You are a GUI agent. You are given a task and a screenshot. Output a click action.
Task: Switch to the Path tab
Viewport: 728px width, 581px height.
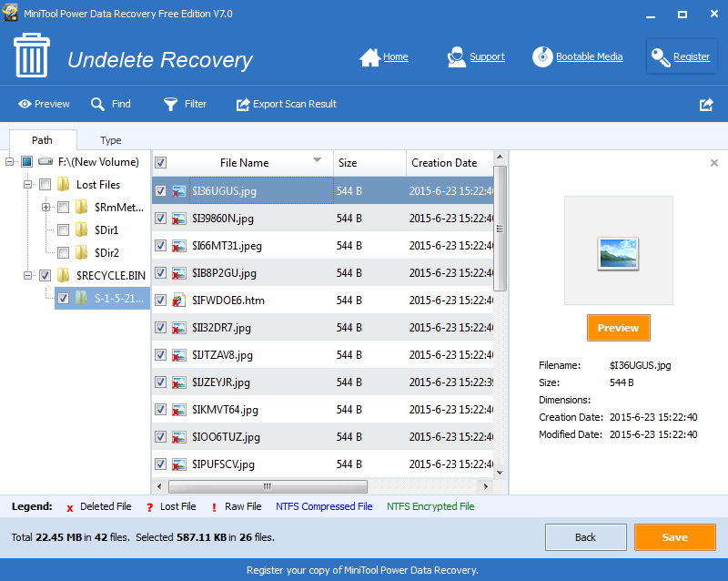click(x=42, y=140)
